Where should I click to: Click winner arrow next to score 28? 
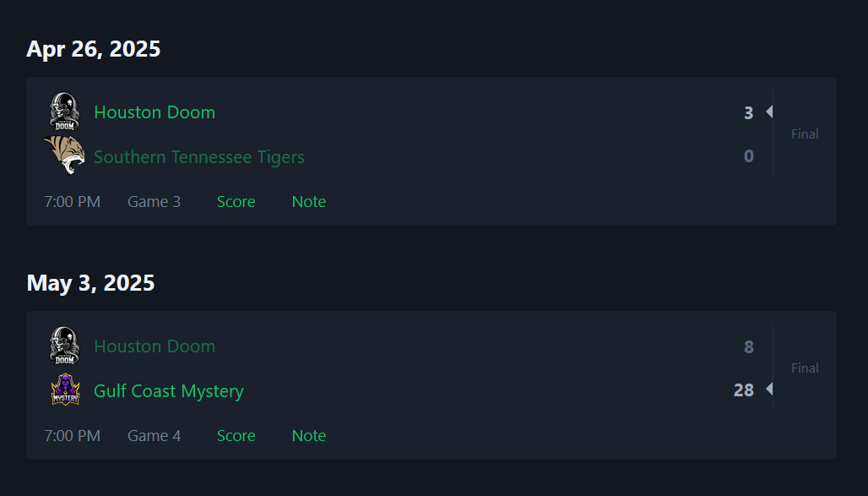coord(769,389)
